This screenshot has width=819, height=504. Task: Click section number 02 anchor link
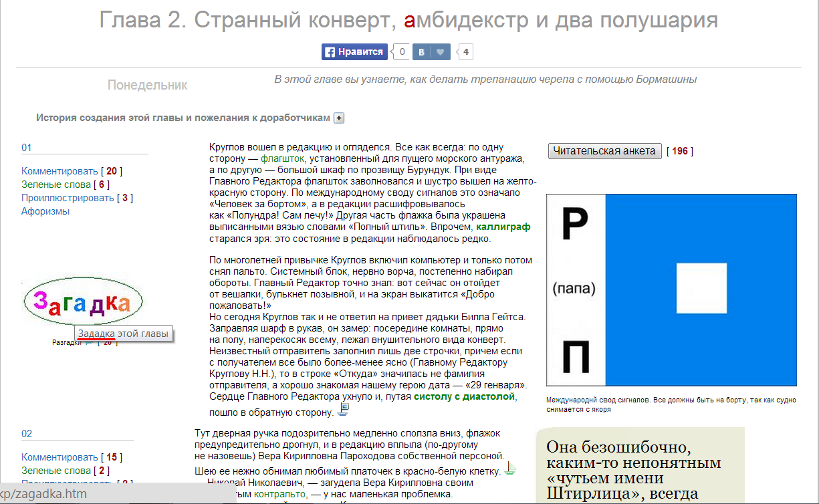(27, 434)
